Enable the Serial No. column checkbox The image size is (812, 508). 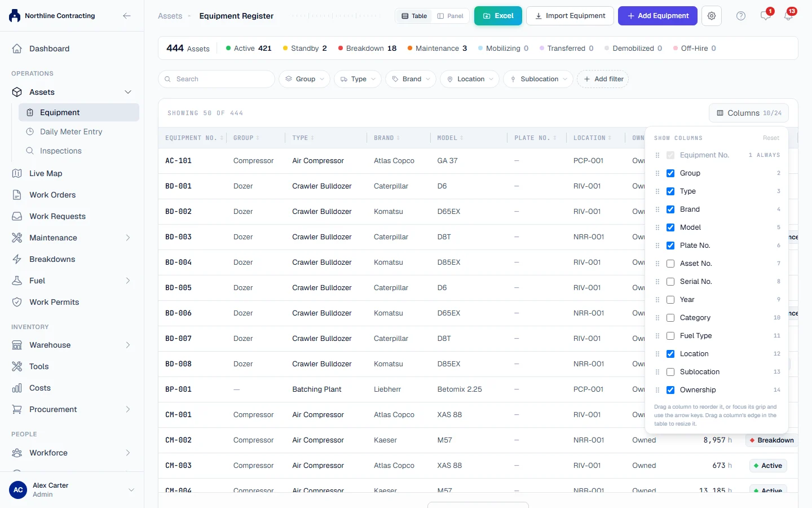tap(670, 282)
